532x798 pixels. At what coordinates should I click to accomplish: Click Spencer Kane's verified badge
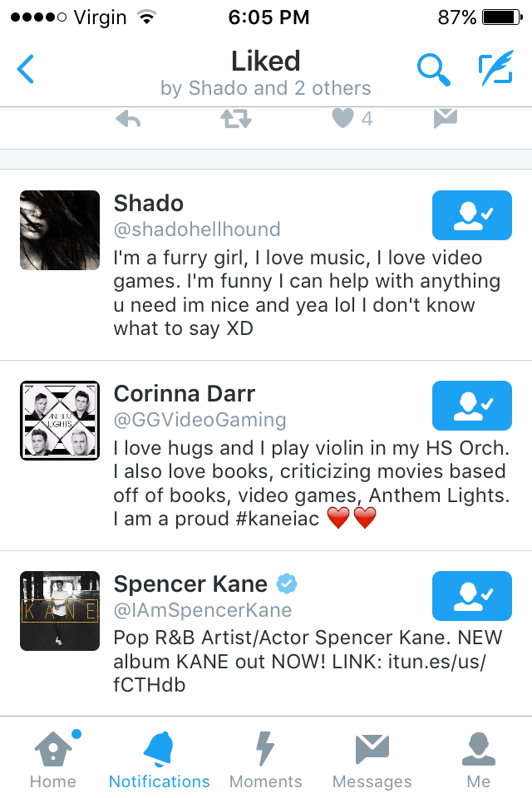tap(287, 584)
